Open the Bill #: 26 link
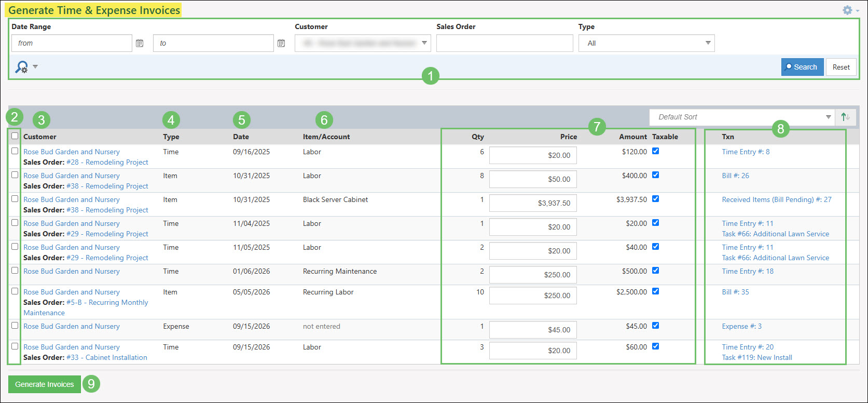Viewport: 868px width, 403px height. [x=735, y=176]
